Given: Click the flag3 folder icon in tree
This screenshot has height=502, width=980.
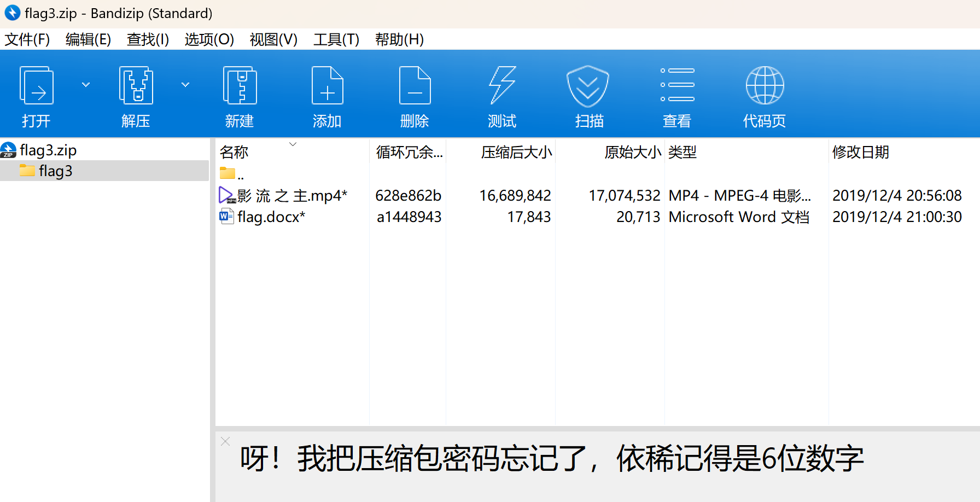Looking at the screenshot, I should [x=27, y=170].
